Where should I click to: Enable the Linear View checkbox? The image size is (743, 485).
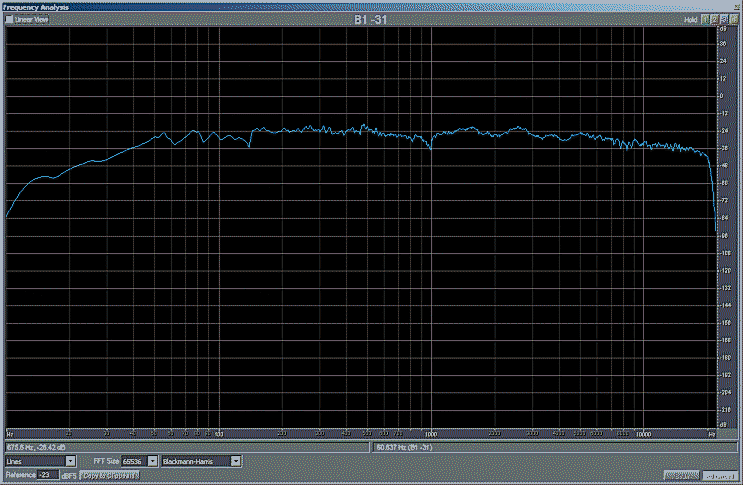coord(9,19)
